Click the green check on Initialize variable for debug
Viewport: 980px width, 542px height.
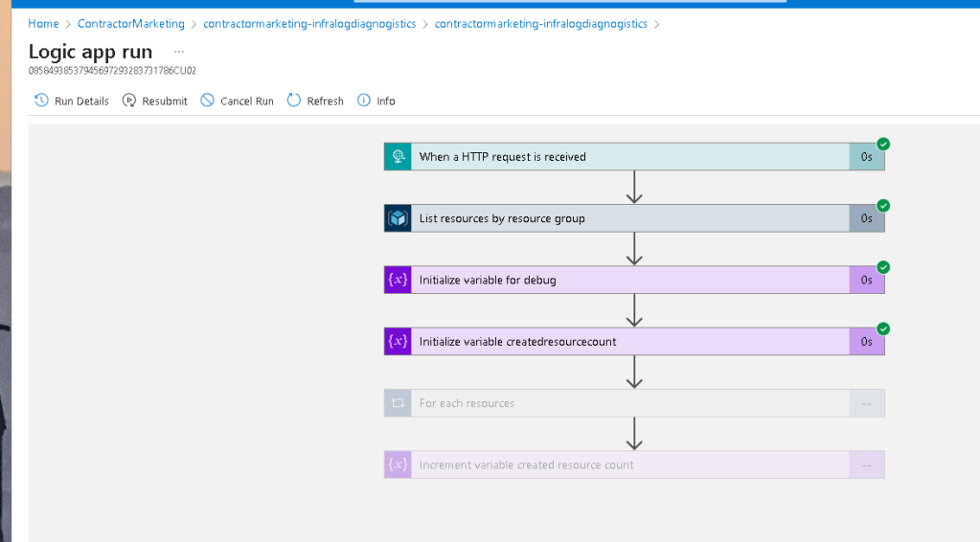[883, 267]
